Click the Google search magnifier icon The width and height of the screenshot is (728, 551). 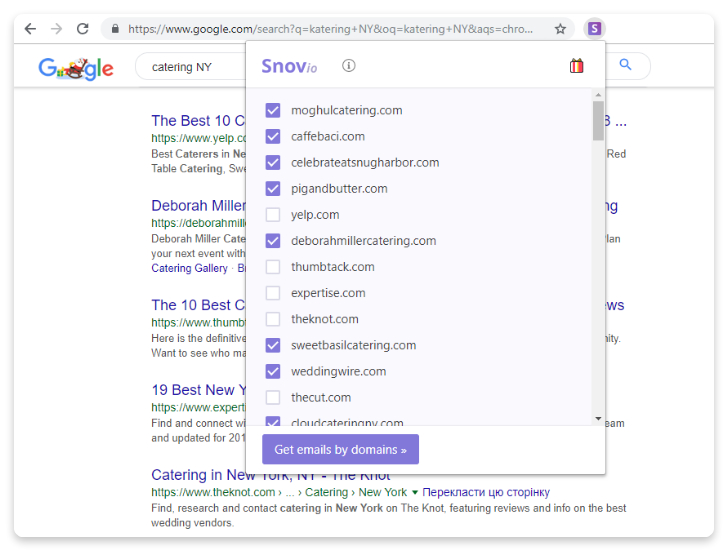[x=625, y=65]
